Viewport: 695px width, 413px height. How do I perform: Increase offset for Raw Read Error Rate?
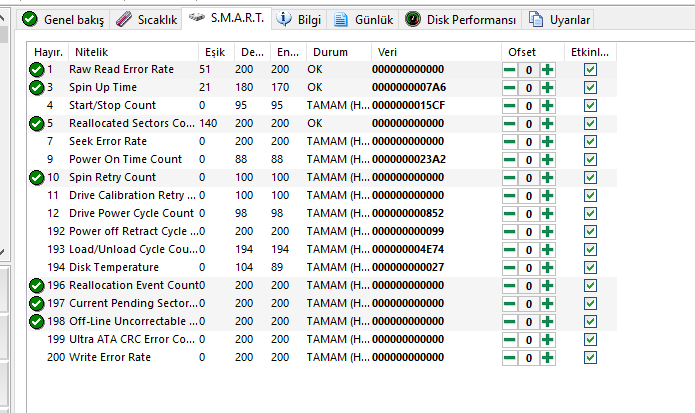(x=547, y=70)
